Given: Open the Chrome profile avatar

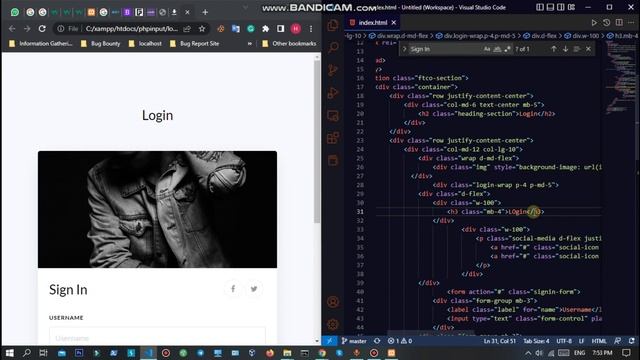Looking at the screenshot, I should (x=296, y=29).
